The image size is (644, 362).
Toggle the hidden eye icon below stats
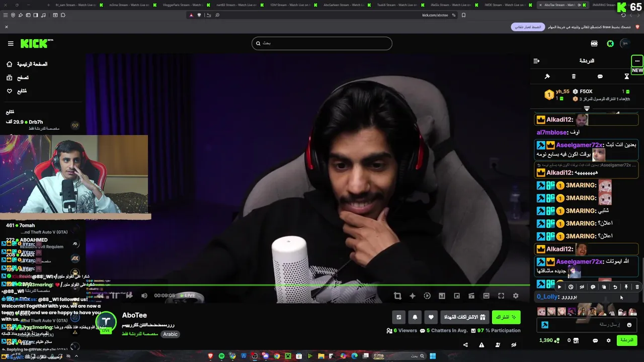pos(514,345)
